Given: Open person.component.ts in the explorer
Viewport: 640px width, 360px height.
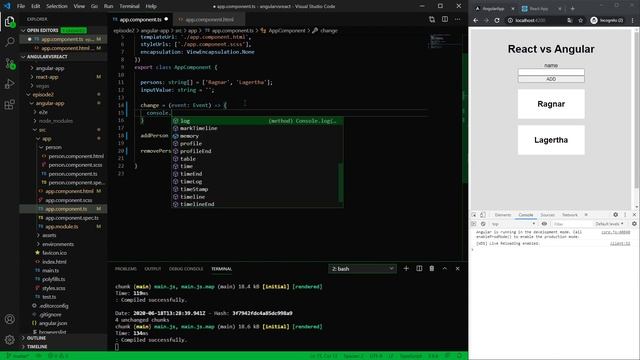Looking at the screenshot, I should (x=72, y=173).
